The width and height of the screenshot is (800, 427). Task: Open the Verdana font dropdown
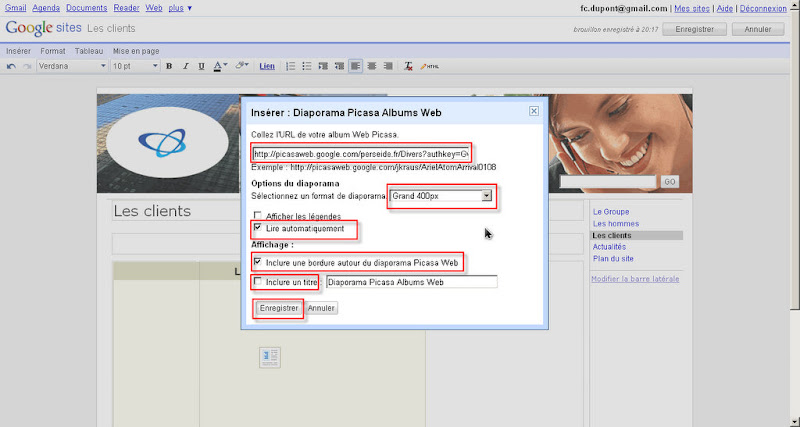(x=72, y=66)
